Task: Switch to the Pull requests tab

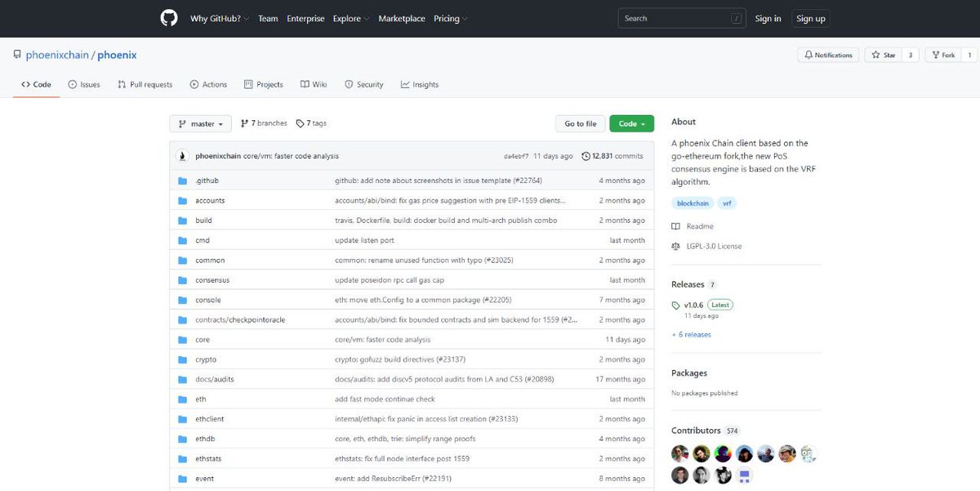Action: click(145, 84)
